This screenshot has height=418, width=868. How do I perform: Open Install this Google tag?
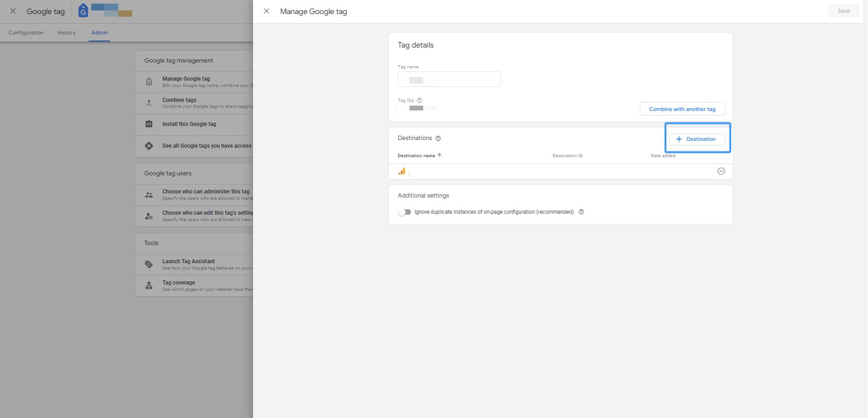pos(194,124)
